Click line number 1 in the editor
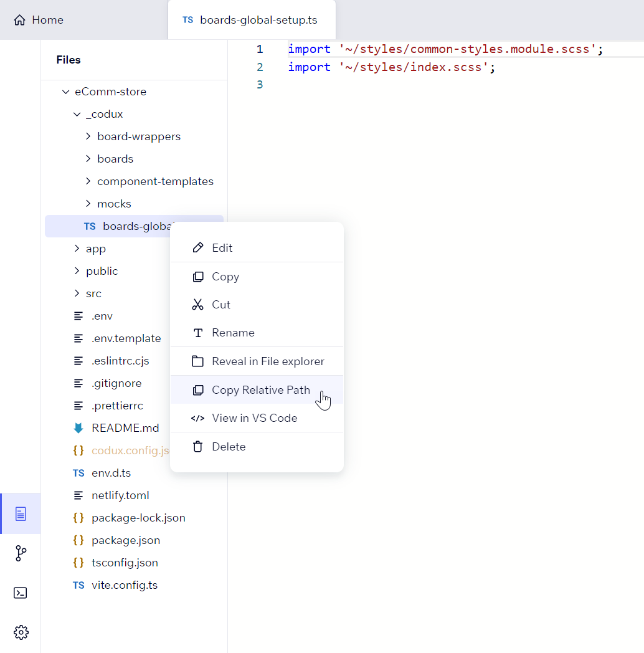 260,49
